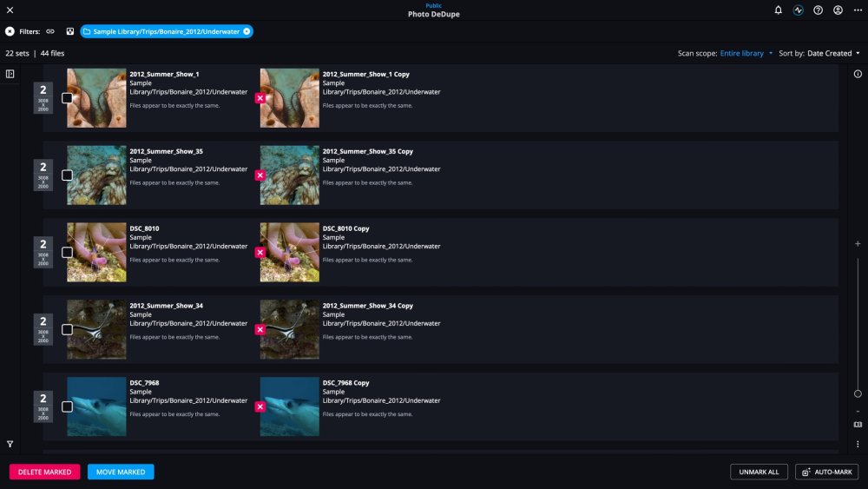Click the file name DSC_8010 Copy
Screen dimensions: 868x489
coord(346,228)
